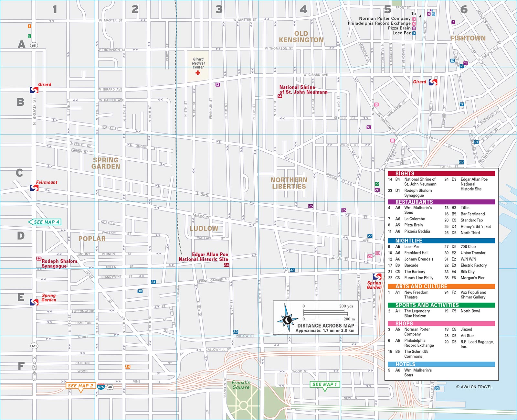Click the green marker 2 in grid A1

click(x=29, y=36)
